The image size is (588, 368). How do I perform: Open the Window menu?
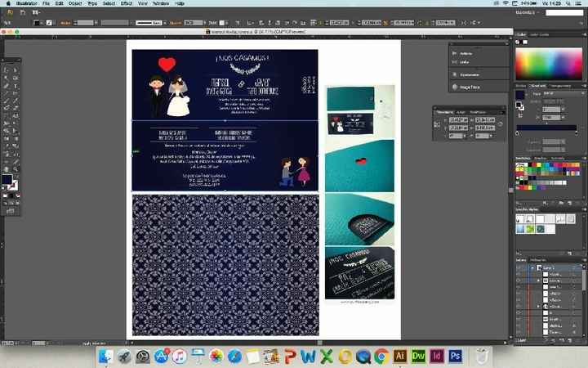[161, 3]
